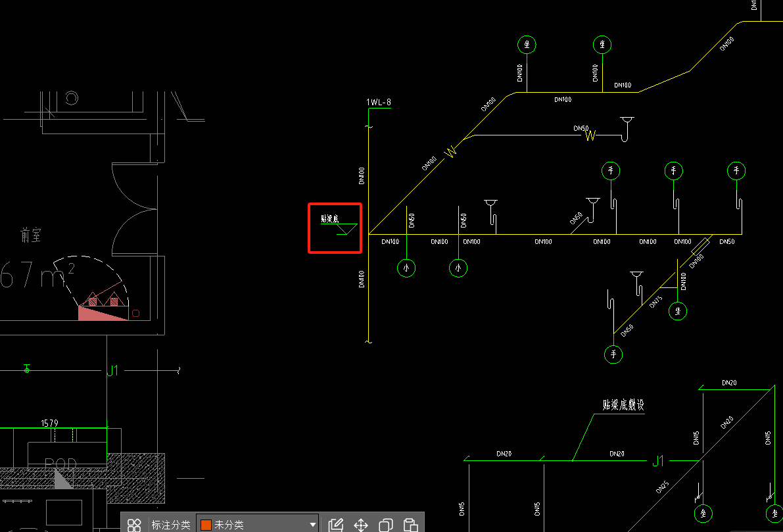Screen dimensions: 783x532
Task: Select the DN75 pipe label
Action: click(x=655, y=302)
